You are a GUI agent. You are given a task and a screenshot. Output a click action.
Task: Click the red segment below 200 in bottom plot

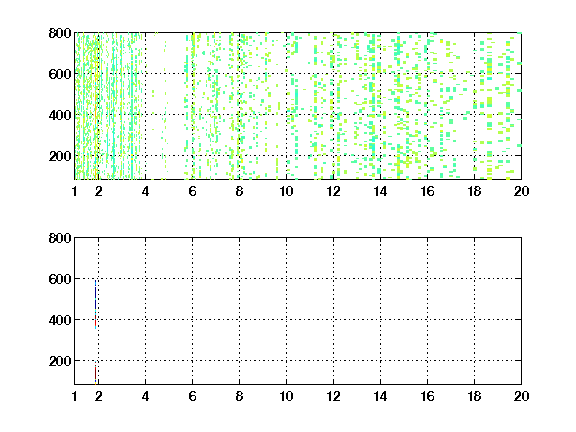(96, 372)
